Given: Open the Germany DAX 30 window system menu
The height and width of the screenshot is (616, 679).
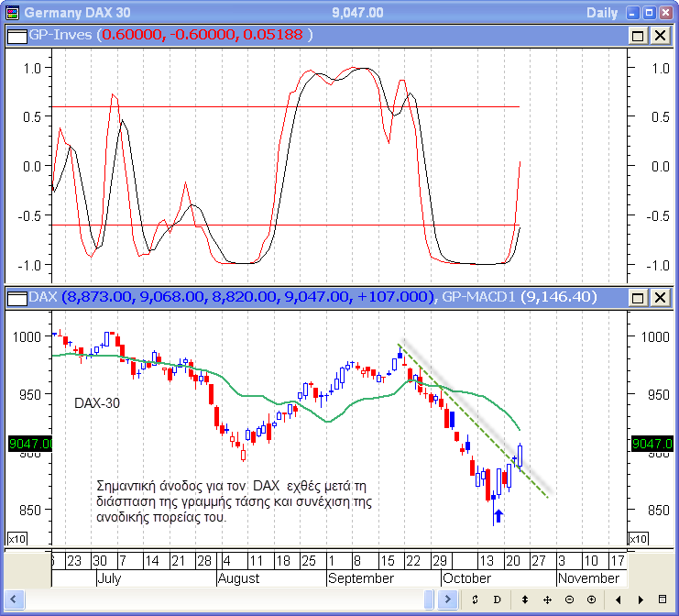Looking at the screenshot, I should pyautogui.click(x=11, y=13).
